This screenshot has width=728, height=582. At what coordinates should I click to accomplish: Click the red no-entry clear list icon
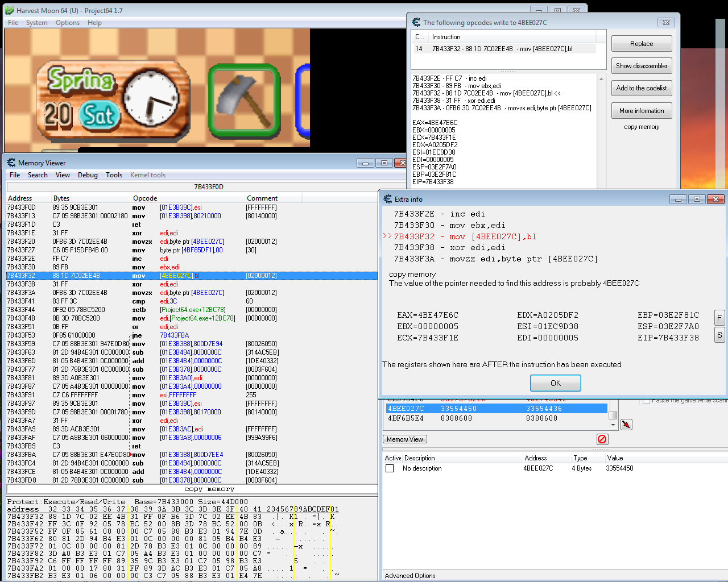point(602,439)
